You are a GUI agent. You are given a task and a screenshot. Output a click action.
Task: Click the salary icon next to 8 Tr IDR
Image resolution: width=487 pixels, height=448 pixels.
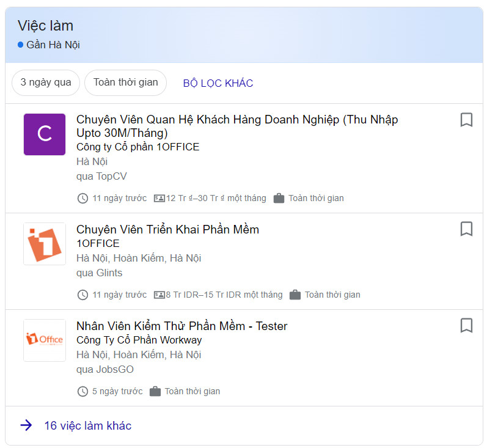[159, 295]
